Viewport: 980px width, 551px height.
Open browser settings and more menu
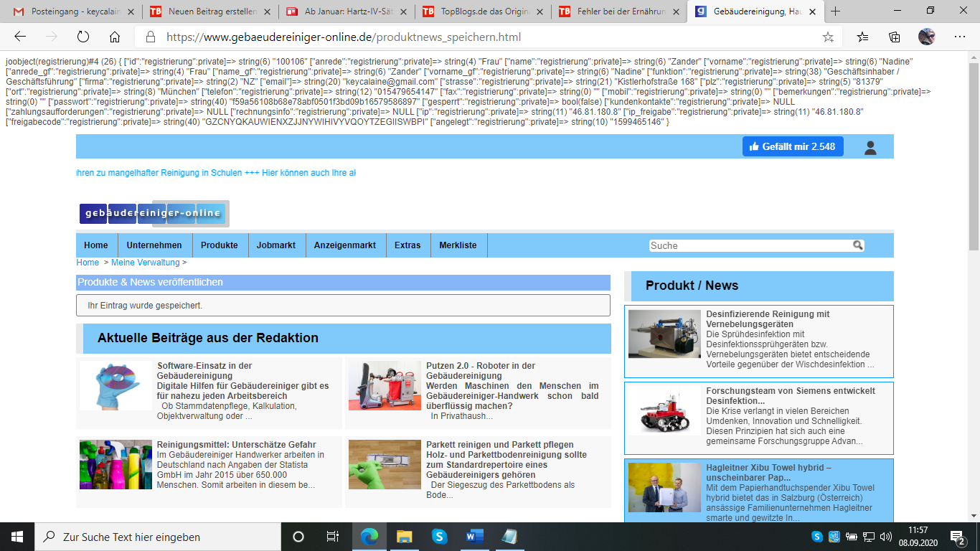click(960, 37)
